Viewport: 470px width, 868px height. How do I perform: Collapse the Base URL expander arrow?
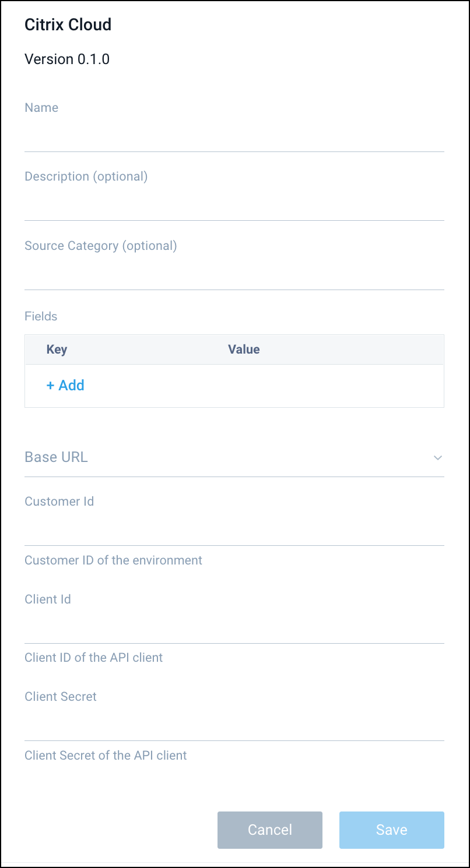[438, 458]
